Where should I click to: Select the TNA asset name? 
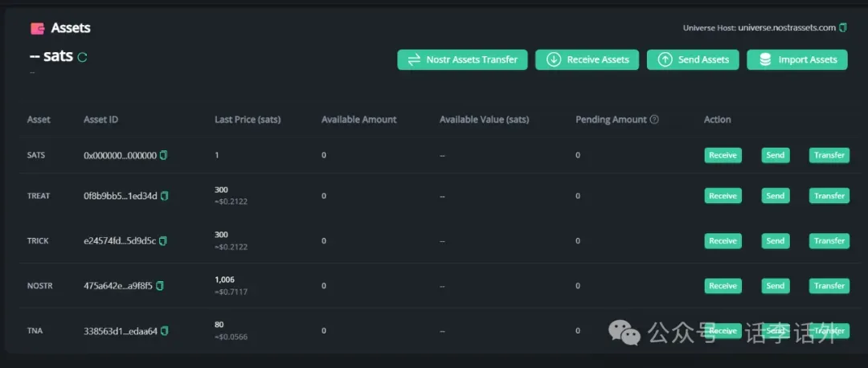tap(35, 331)
